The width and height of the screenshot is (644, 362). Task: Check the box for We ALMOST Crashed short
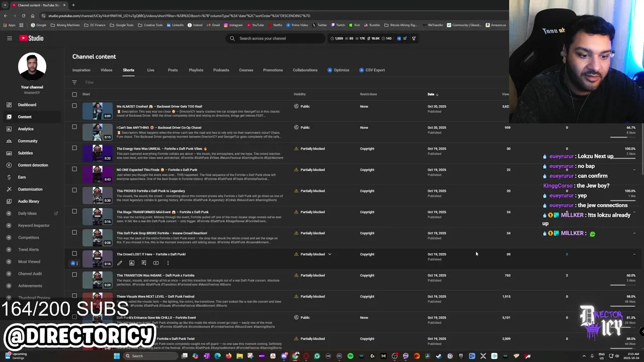(74, 106)
